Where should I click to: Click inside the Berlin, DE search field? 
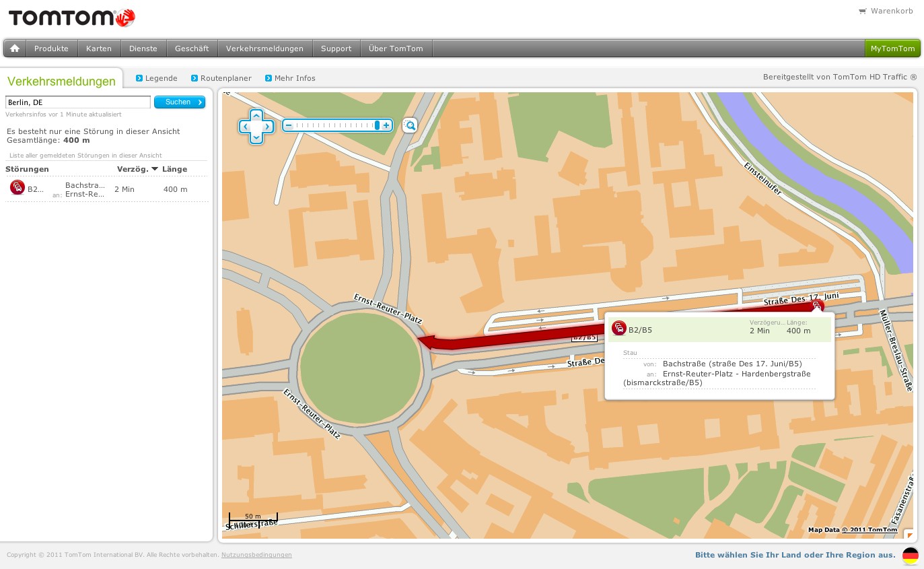pyautogui.click(x=77, y=102)
